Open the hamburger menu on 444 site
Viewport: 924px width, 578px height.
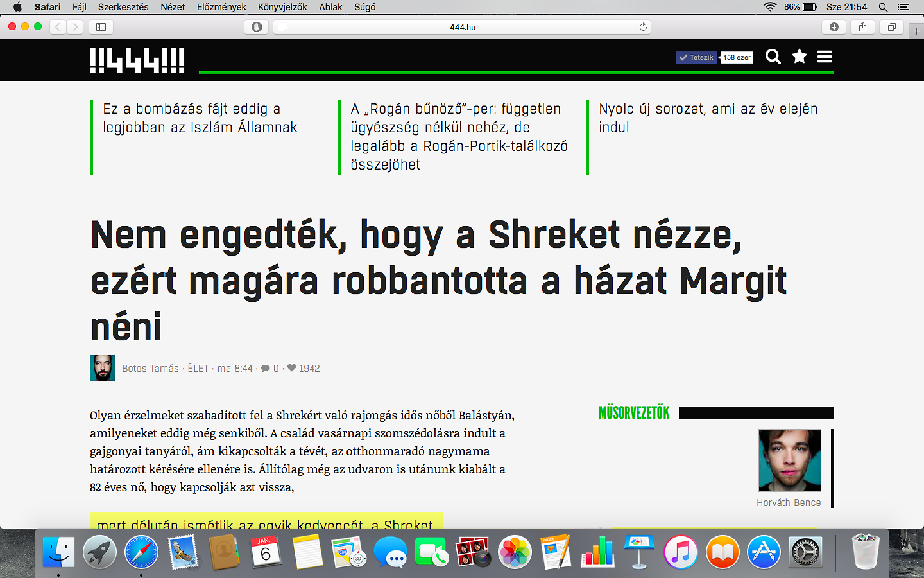[825, 57]
